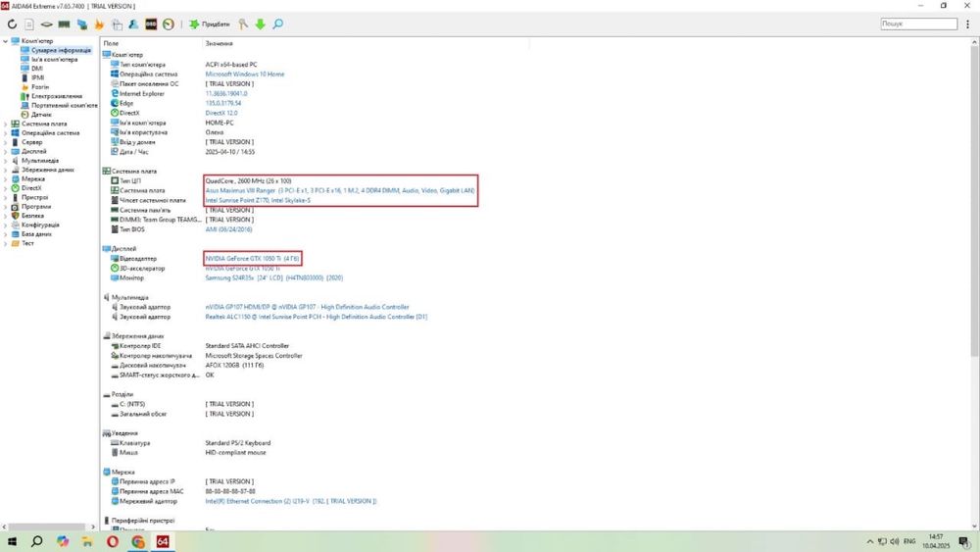Open the OSD panel toolbar icon
980x552 pixels.
click(x=151, y=24)
